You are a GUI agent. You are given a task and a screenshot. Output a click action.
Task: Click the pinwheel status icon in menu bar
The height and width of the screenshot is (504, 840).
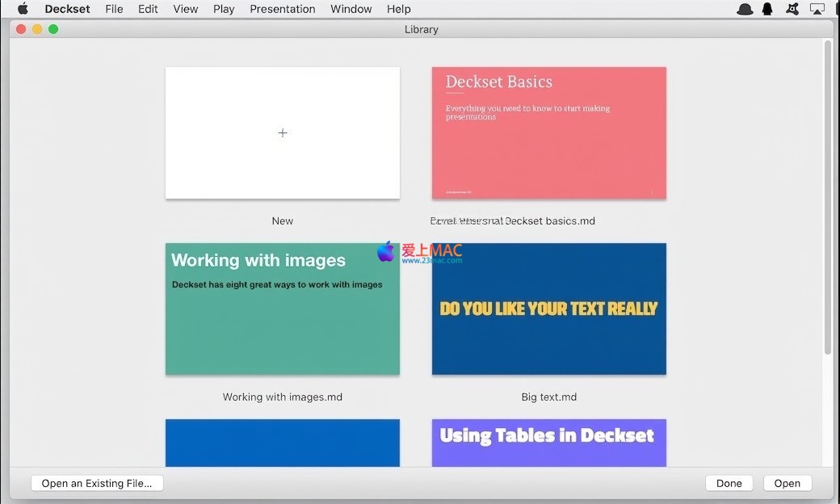click(792, 9)
